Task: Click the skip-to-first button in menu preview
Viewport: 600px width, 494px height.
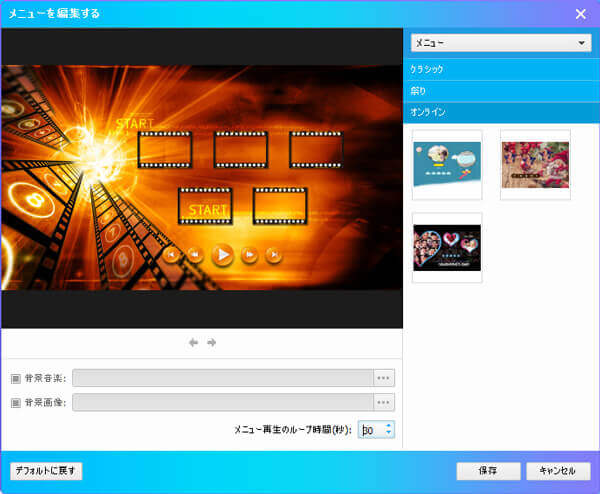Action: (172, 254)
